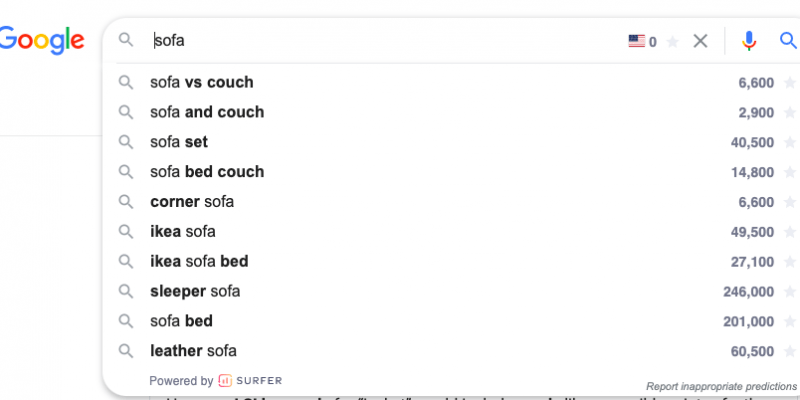Click magnifier icon beside 'corner sofa'
The height and width of the screenshot is (400, 800).
[126, 202]
